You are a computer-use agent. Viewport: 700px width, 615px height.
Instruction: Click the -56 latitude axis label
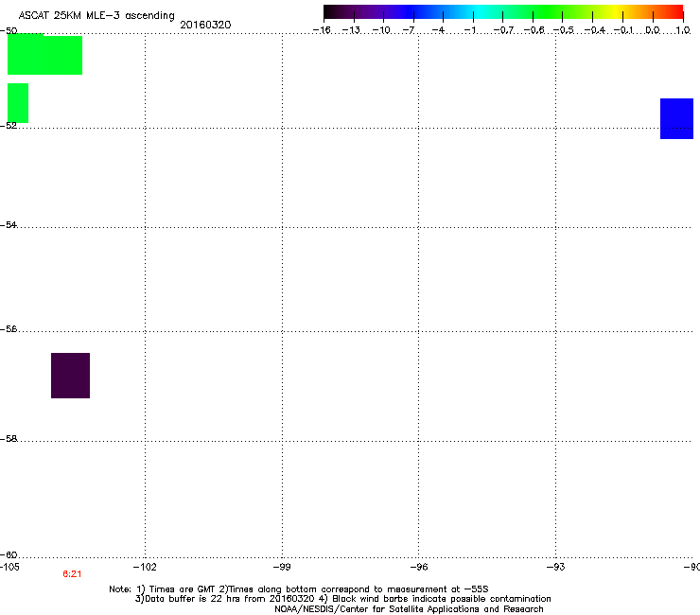[9, 329]
